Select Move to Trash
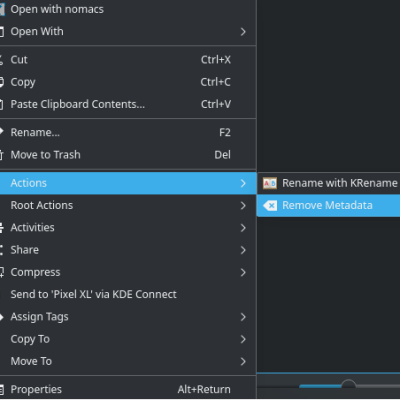Image resolution: width=400 pixels, height=400 pixels. (x=128, y=155)
